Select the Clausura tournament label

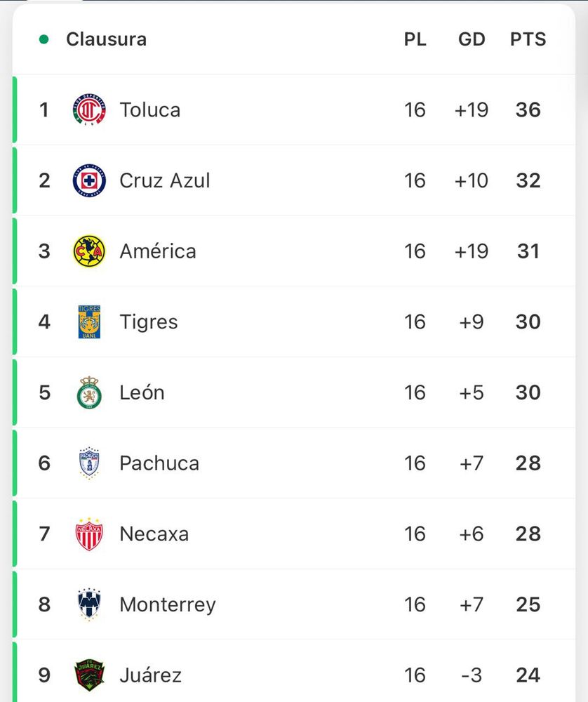107,39
